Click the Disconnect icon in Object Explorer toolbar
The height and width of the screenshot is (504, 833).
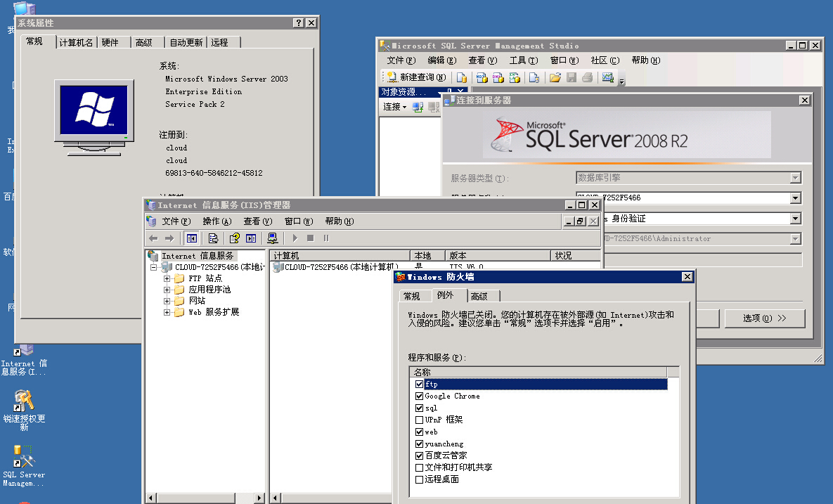[434, 108]
